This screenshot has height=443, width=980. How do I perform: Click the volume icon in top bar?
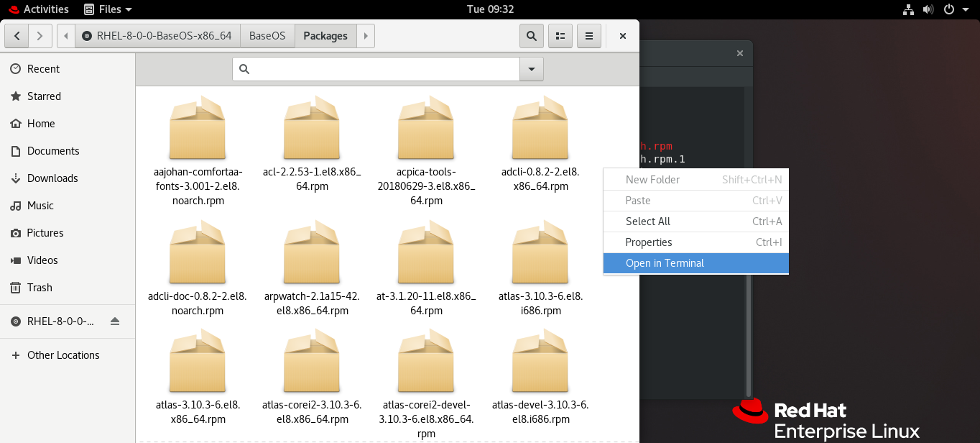point(928,9)
